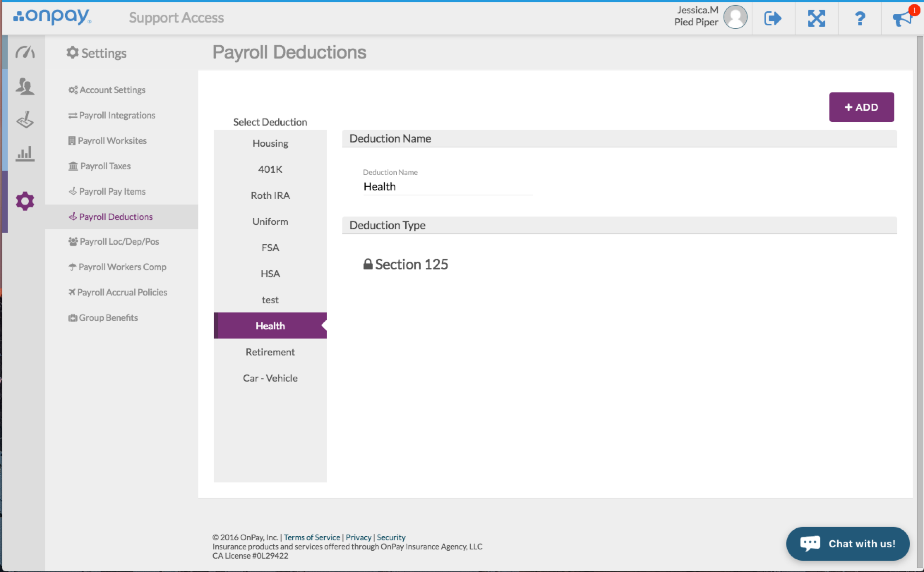The width and height of the screenshot is (924, 572).
Task: Click the OnPay logo
Action: click(x=52, y=17)
